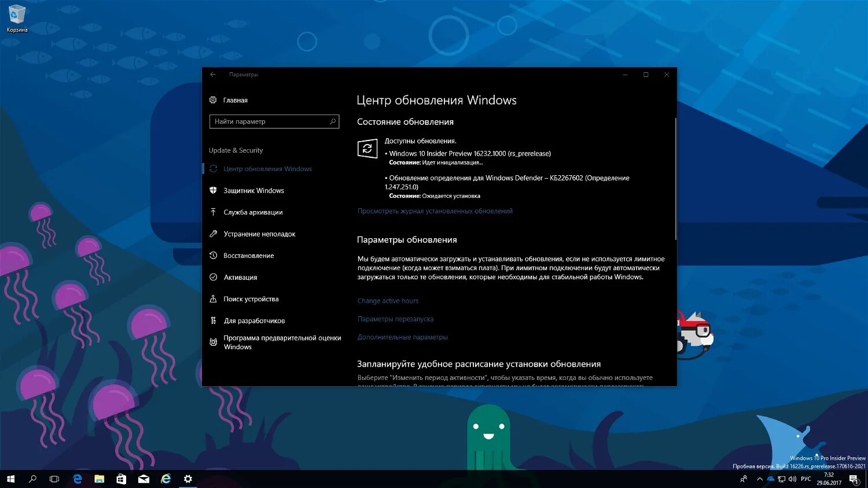Click the Update & Security heading
Viewport: 868px width, 488px height.
[236, 150]
